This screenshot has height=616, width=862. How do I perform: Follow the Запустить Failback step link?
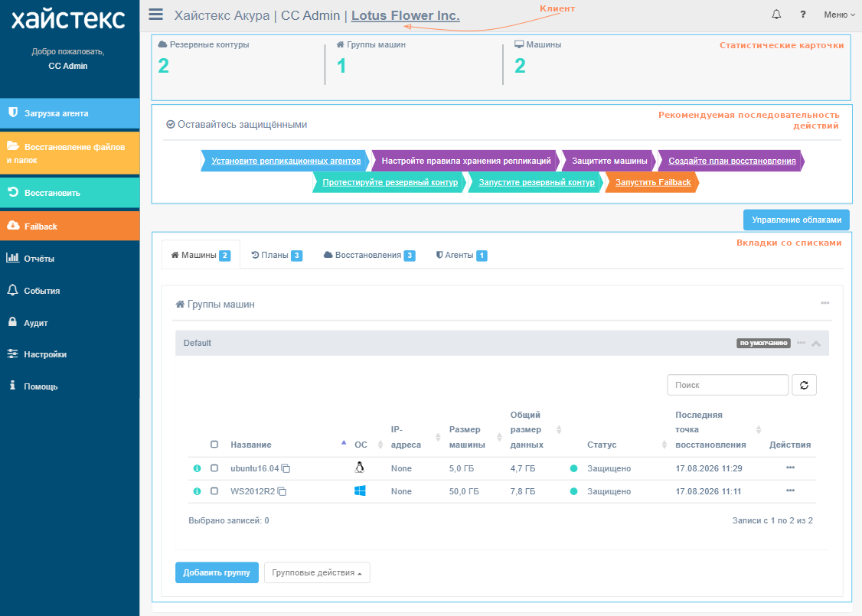[x=652, y=182]
